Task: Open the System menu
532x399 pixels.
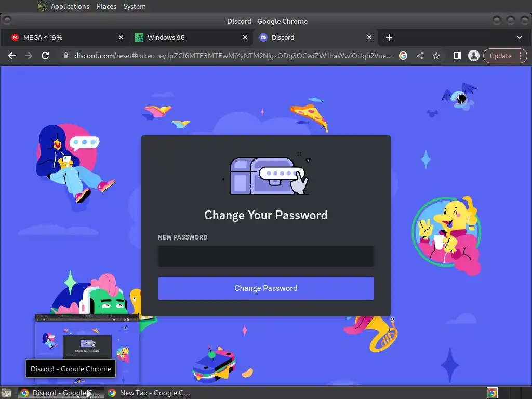Action: [x=135, y=6]
